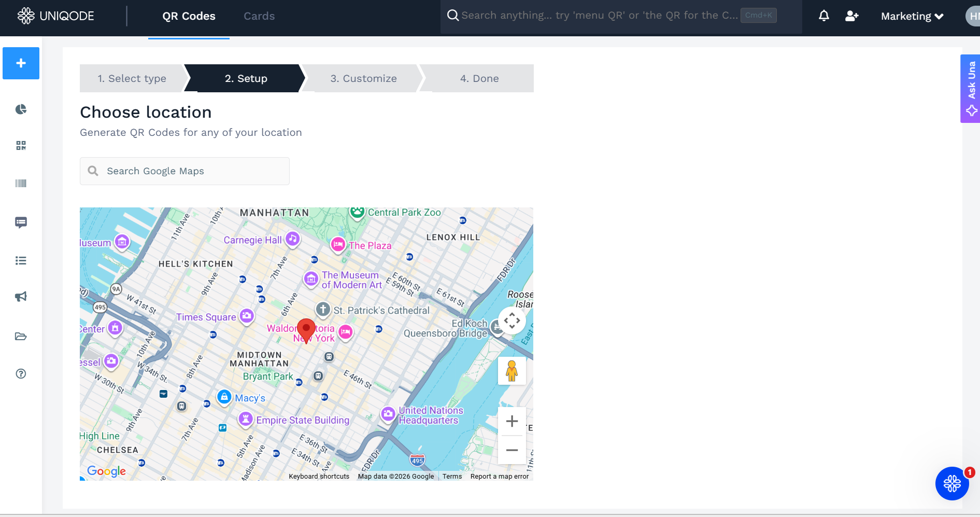Click the Central Park Zoo marker

pos(357,212)
